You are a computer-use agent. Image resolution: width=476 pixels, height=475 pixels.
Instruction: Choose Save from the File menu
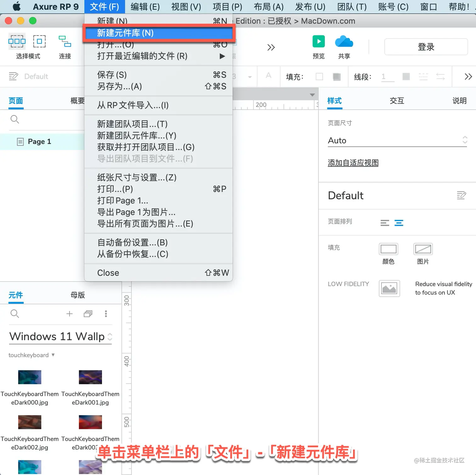click(158, 75)
